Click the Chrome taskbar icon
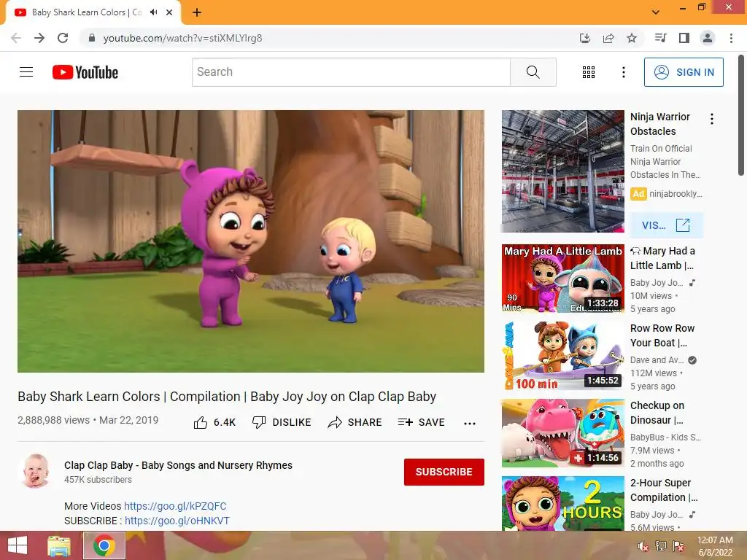747x560 pixels. point(104,545)
